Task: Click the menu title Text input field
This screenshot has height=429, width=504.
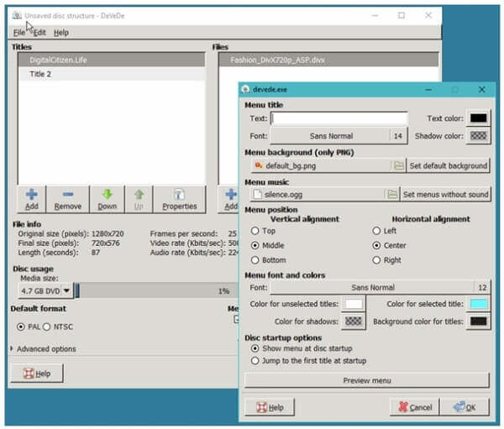Action: tap(339, 118)
